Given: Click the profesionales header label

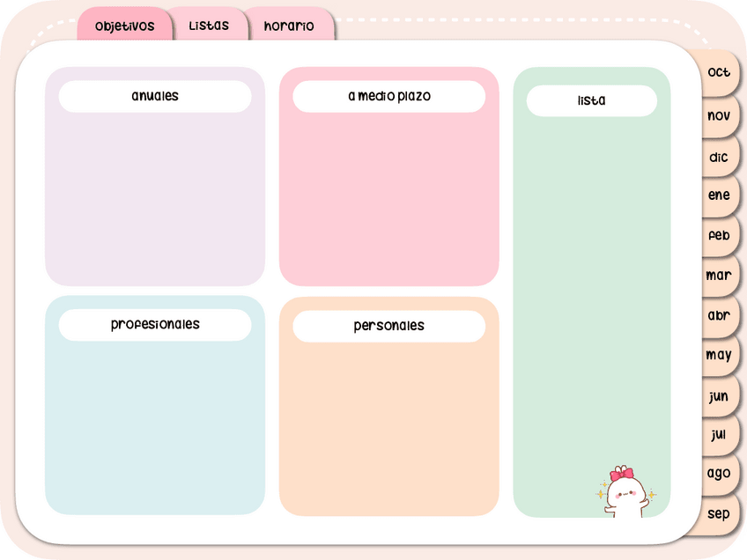Looking at the screenshot, I should point(155,325).
